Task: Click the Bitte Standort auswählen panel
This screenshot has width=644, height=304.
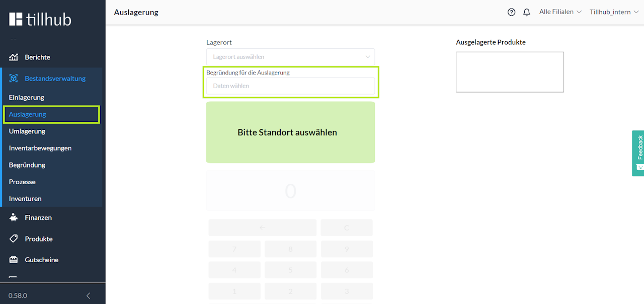Action: point(290,132)
